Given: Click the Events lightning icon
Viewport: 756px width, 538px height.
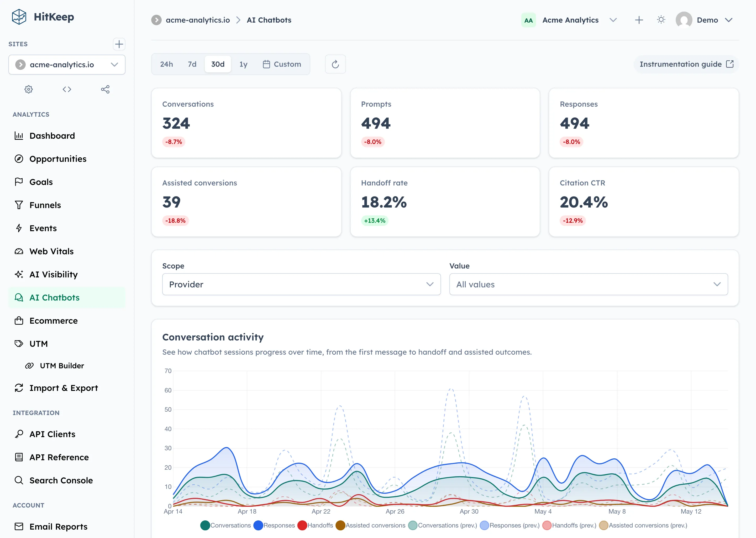Looking at the screenshot, I should pyautogui.click(x=19, y=228).
